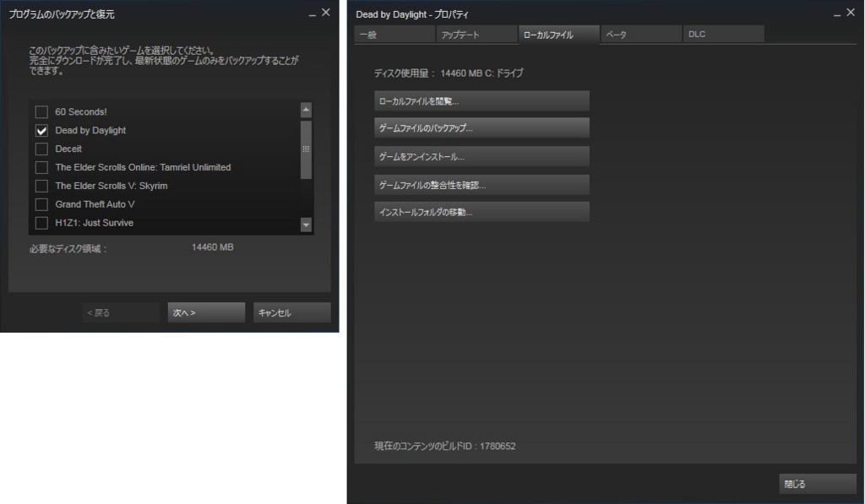Click ローカルファイルを閲覧... button

pyautogui.click(x=481, y=101)
